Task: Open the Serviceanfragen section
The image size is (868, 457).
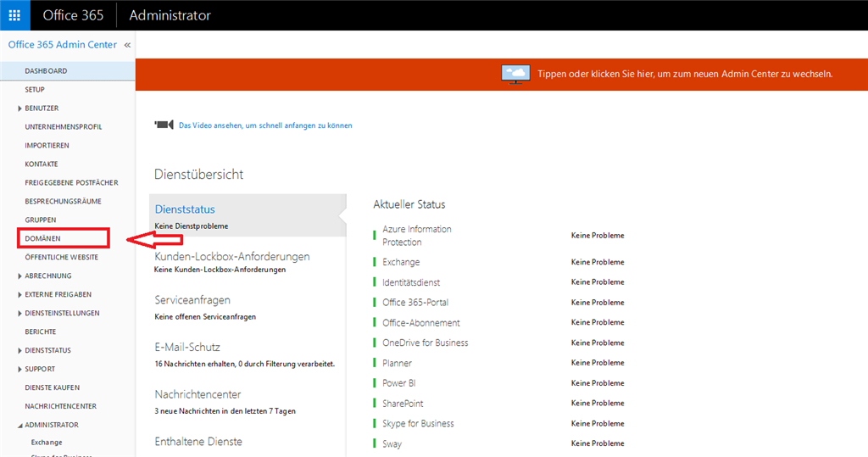Action: pyautogui.click(x=192, y=299)
